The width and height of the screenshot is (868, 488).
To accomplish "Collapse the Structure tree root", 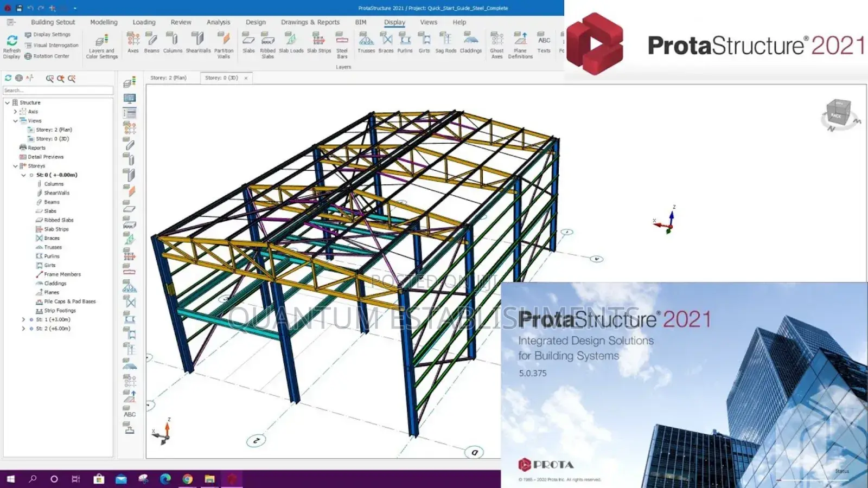I will coord(7,102).
